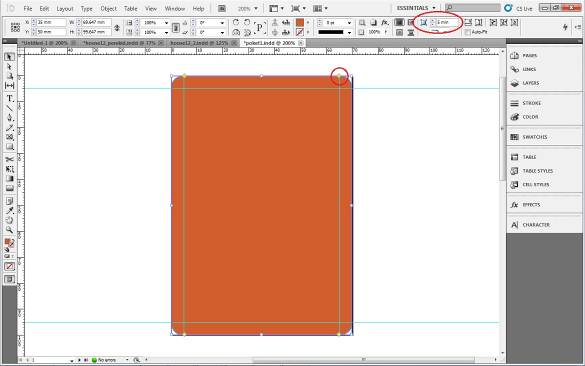
Task: Click the X position input field
Action: [51, 22]
